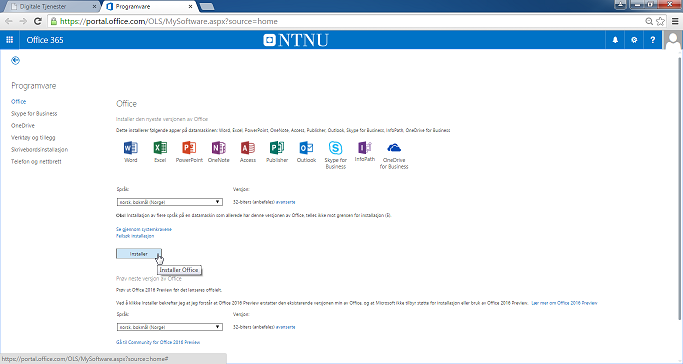This screenshot has height=364, width=683.
Task: Select the Programvare browser tab
Action: coord(148,7)
